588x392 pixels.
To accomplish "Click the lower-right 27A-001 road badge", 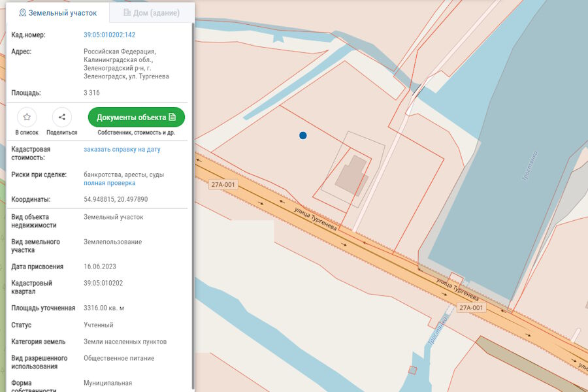I will pyautogui.click(x=471, y=307).
